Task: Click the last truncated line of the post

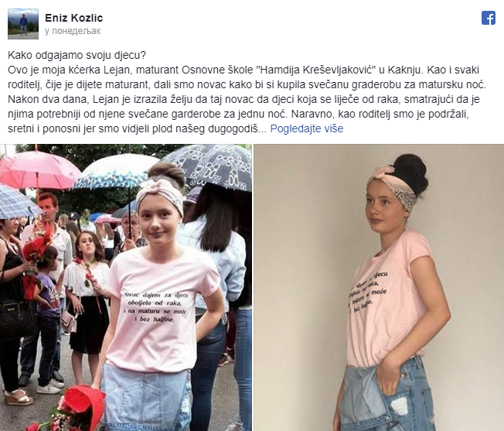Action: [x=138, y=128]
